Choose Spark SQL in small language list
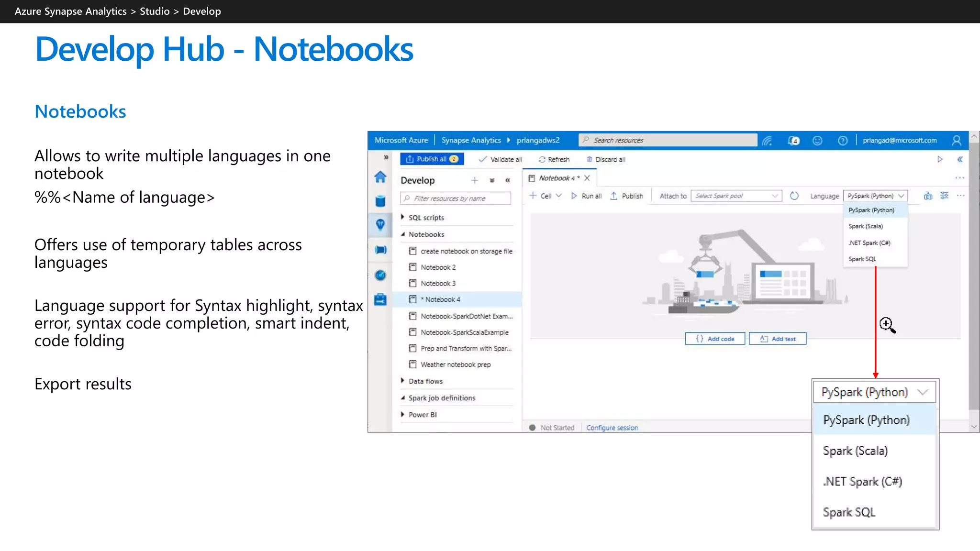 875,259
